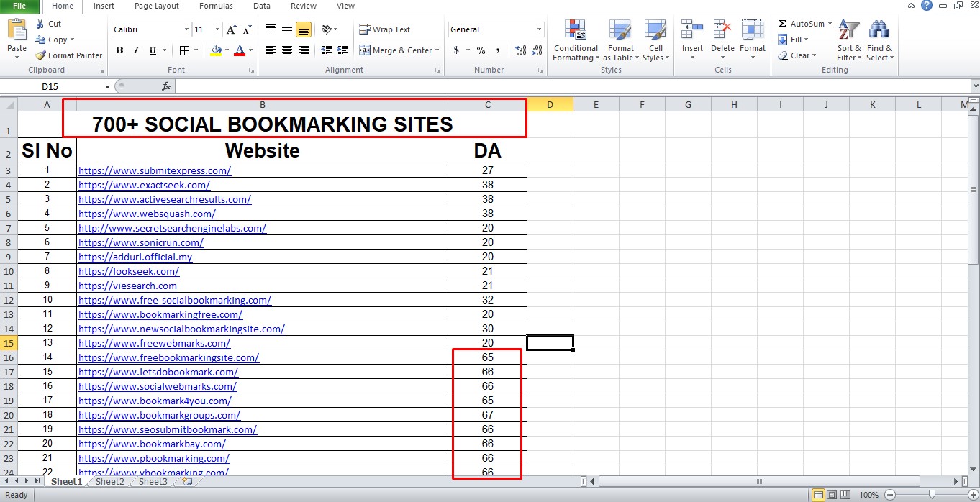The height and width of the screenshot is (502, 980).
Task: Toggle bold formatting
Action: [x=119, y=50]
